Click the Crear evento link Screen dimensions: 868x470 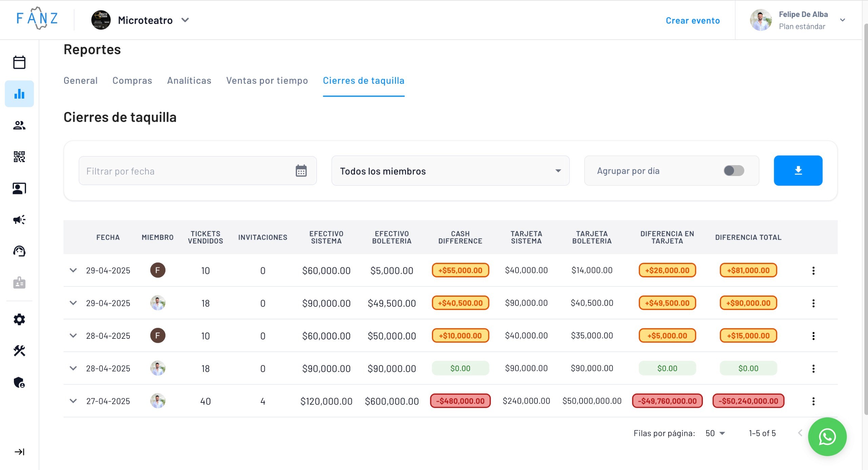692,21
